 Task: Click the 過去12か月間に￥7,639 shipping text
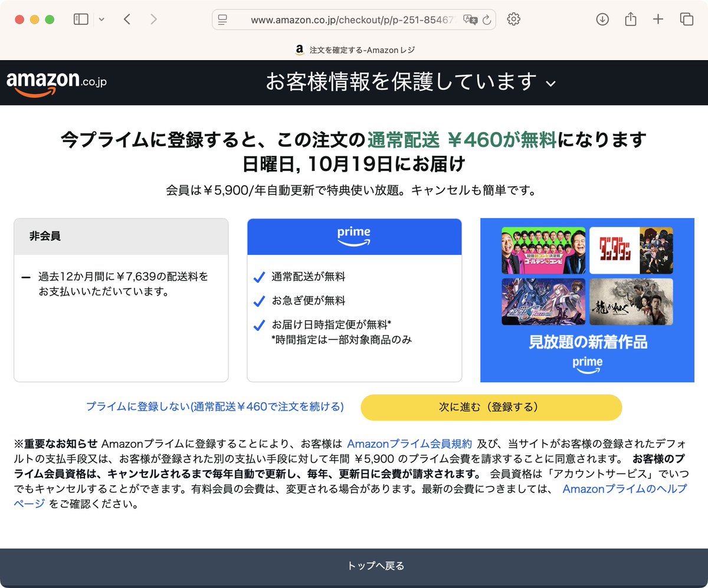pos(123,284)
